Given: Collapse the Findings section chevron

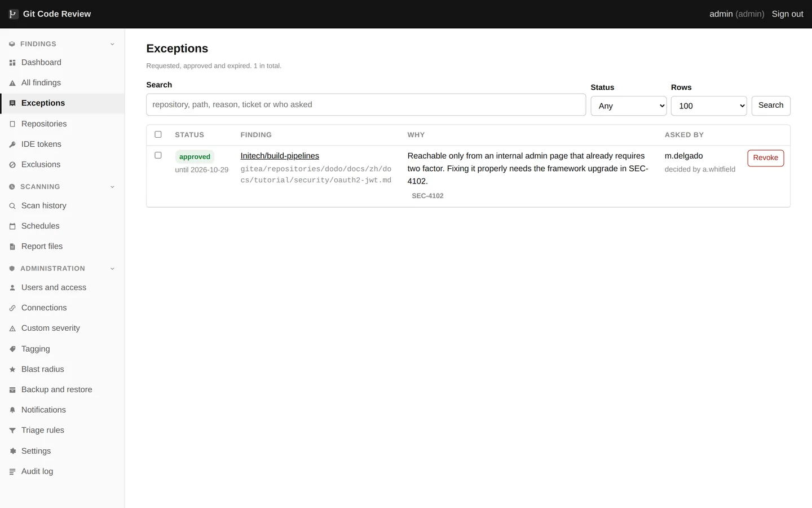Looking at the screenshot, I should (x=112, y=44).
